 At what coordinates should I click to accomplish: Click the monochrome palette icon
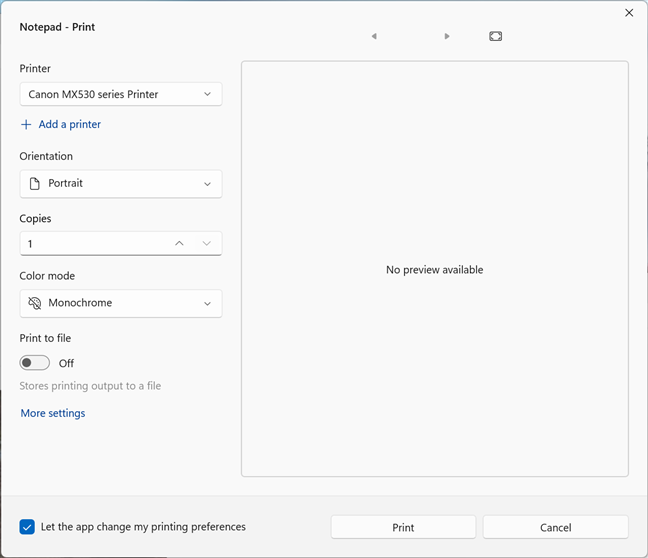[x=35, y=303]
